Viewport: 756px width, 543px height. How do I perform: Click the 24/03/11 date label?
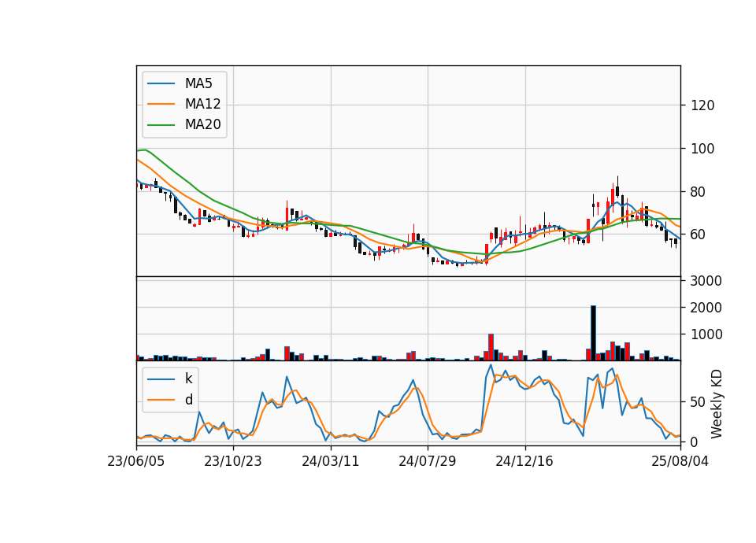[330, 461]
